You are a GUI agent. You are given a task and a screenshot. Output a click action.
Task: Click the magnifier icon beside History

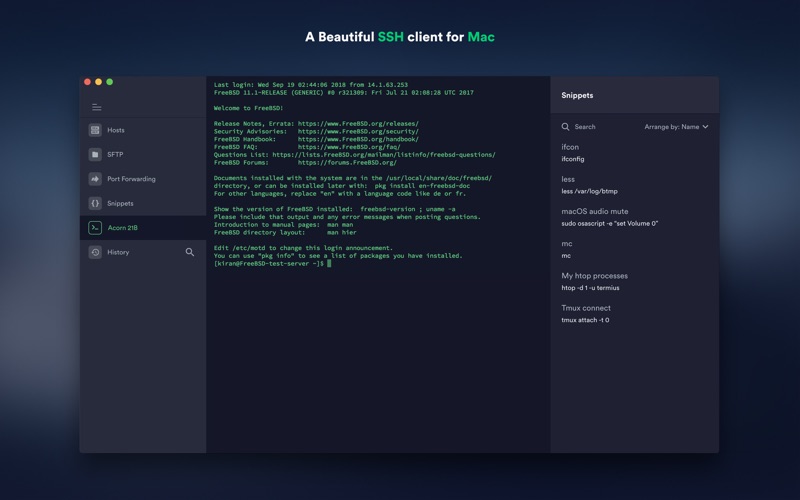(x=190, y=252)
